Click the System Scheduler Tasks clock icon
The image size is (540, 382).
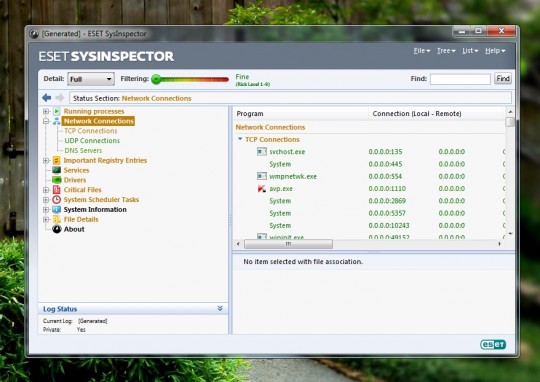[x=57, y=200]
